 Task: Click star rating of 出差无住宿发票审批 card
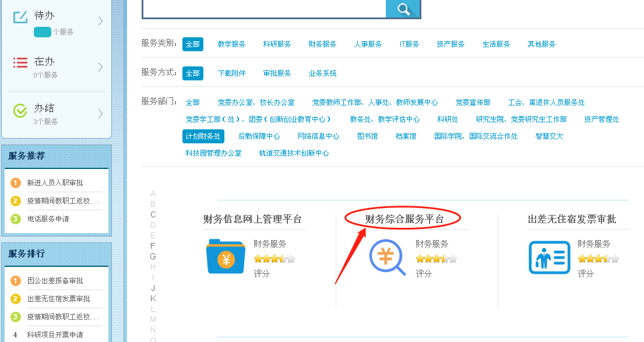599,259
